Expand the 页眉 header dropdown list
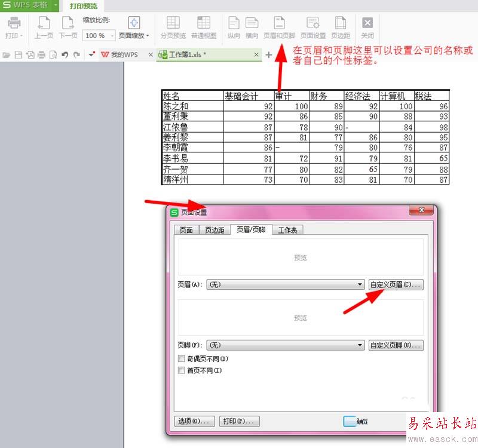The height and width of the screenshot is (448, 478). point(360,284)
